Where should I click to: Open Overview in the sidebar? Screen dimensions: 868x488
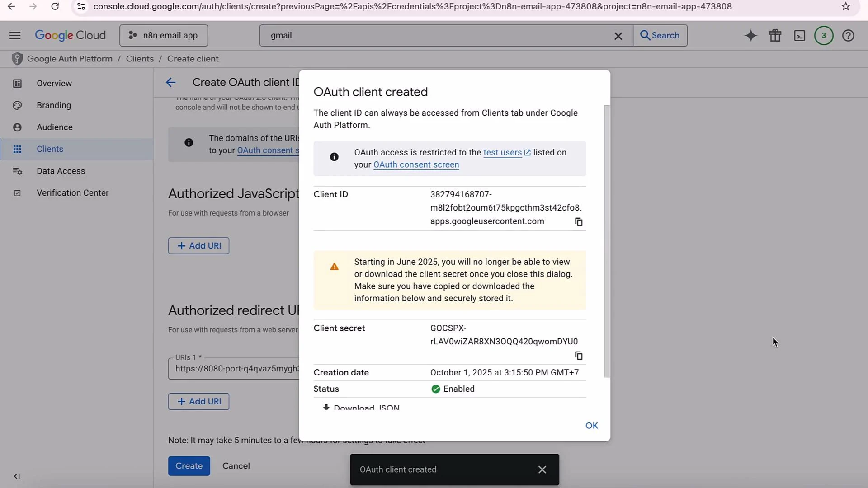coord(76,83)
